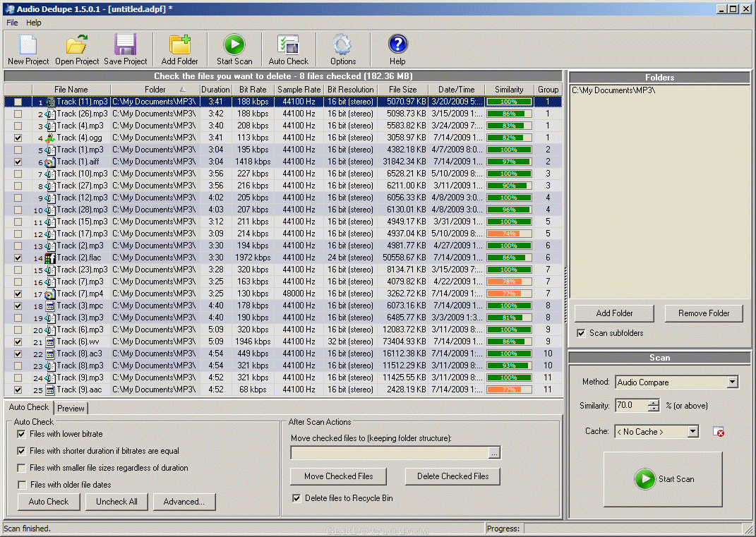Click the file icon of Track (1).aiff
The height and width of the screenshot is (537, 756).
(50, 162)
